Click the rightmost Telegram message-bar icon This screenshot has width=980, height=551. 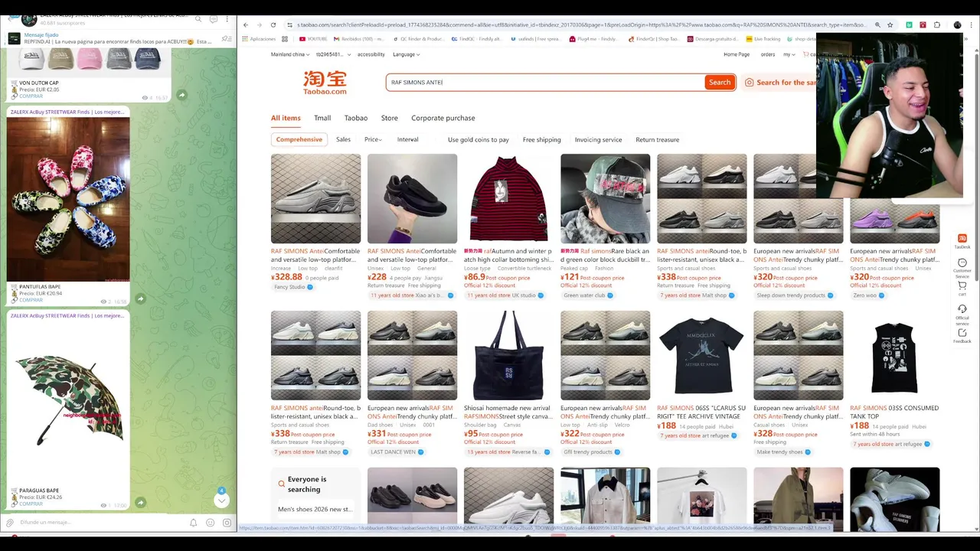(227, 523)
